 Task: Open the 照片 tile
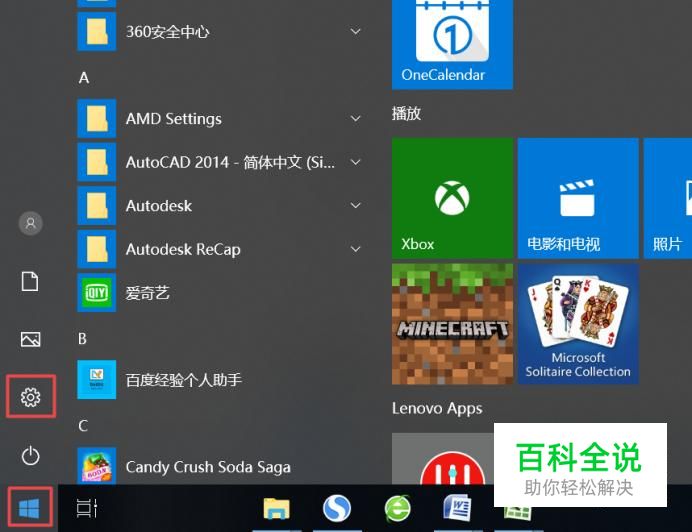[668, 198]
